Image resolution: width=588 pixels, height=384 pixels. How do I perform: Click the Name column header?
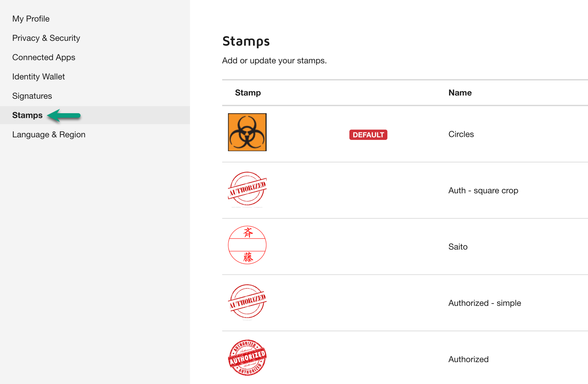460,93
